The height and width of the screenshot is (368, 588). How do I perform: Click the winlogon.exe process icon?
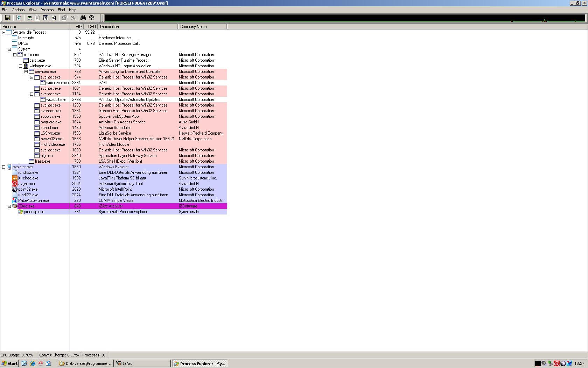pos(26,66)
